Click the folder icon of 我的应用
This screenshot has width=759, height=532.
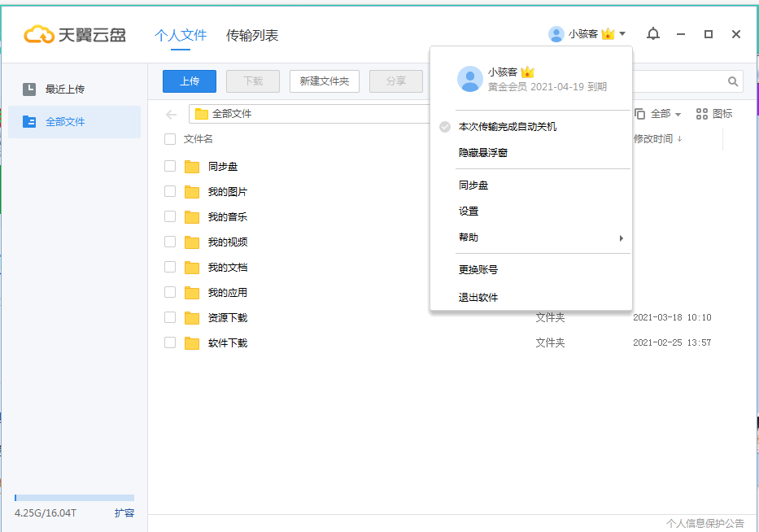[192, 292]
